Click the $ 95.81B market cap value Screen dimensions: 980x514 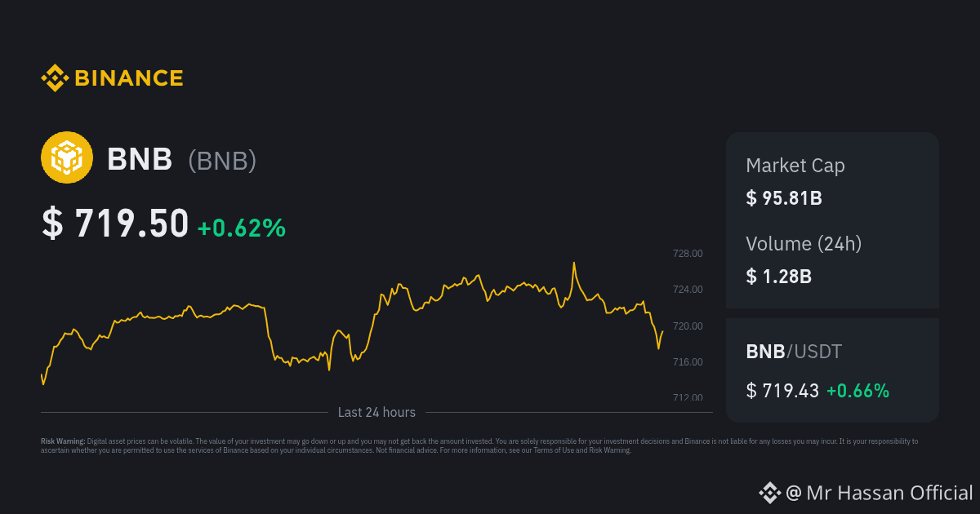(x=784, y=198)
